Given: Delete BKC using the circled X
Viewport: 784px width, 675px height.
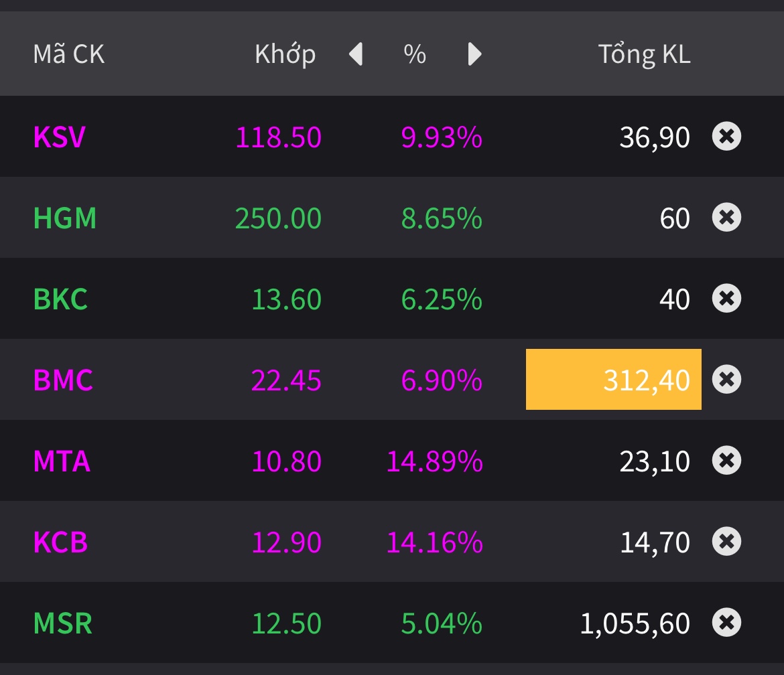Looking at the screenshot, I should point(726,299).
